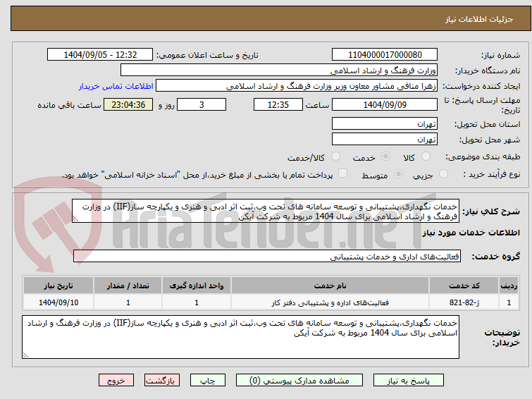Click the کد خدمت column header
This screenshot has width=532, height=399.
tap(464, 286)
